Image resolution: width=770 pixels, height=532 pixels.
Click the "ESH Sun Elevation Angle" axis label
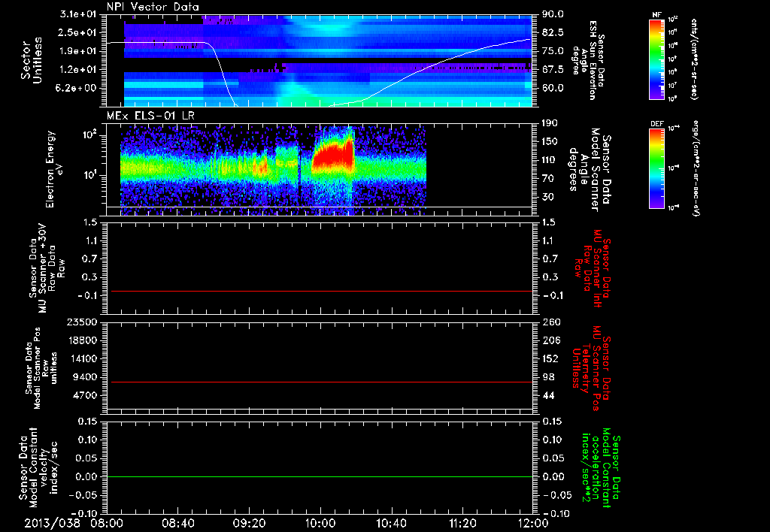click(590, 60)
